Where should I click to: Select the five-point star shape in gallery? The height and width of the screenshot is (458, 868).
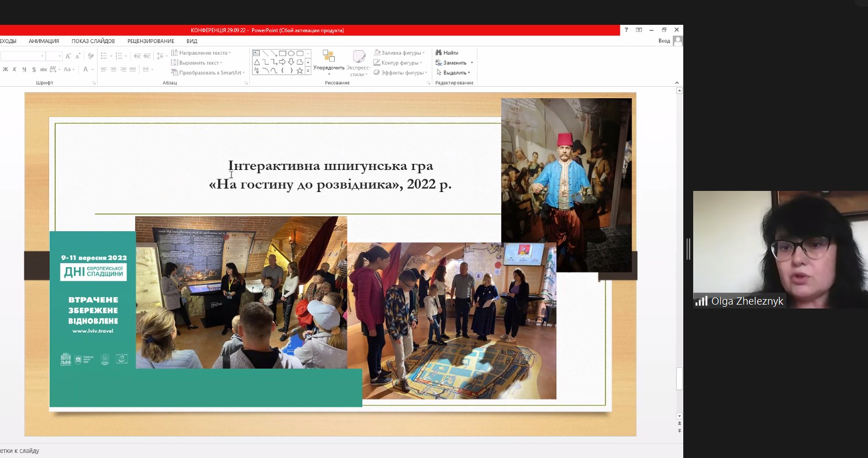(x=299, y=71)
